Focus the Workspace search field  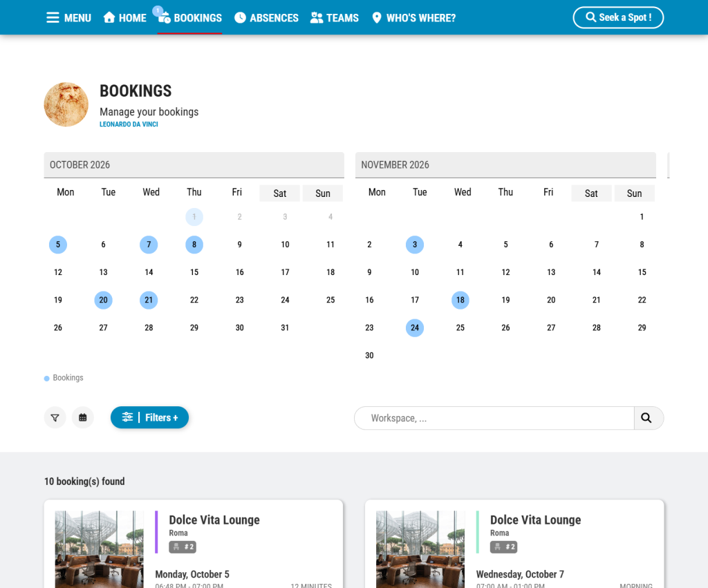[494, 418]
